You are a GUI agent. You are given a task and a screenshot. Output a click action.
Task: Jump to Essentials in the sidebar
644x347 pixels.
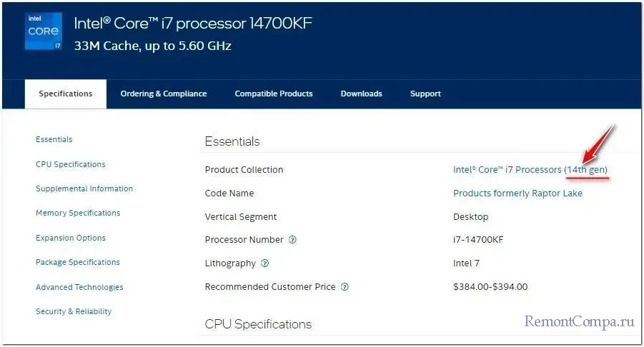click(x=54, y=139)
